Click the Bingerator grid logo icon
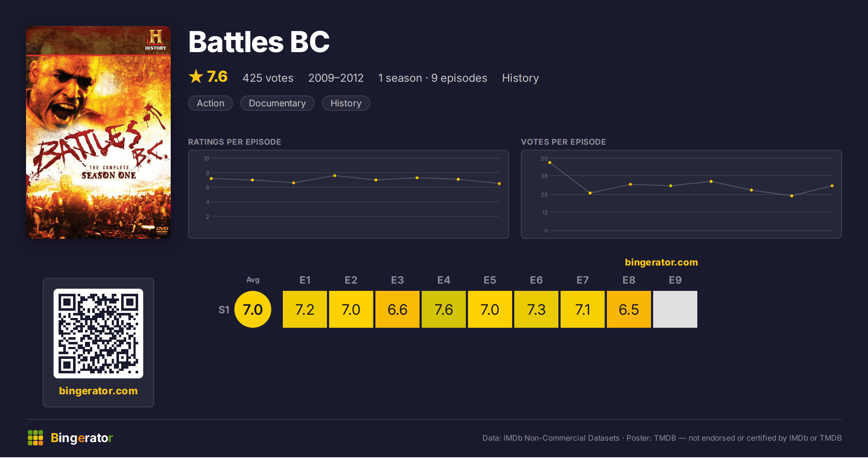The height and width of the screenshot is (458, 868). coord(35,438)
